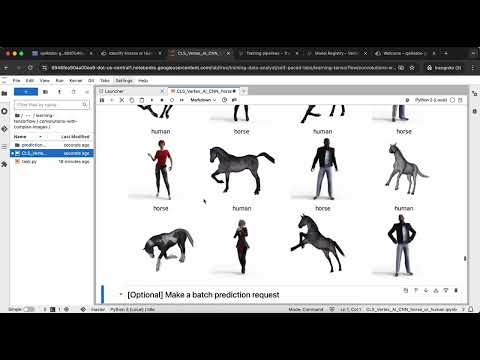Open the Git sidebar icon
This screenshot has width=480, height=360.
tap(4, 129)
